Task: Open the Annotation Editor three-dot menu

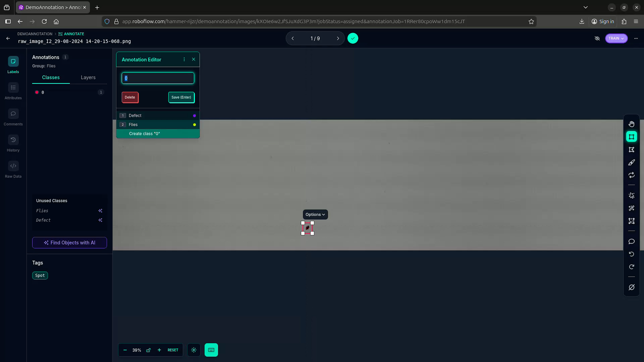Action: 184,59
